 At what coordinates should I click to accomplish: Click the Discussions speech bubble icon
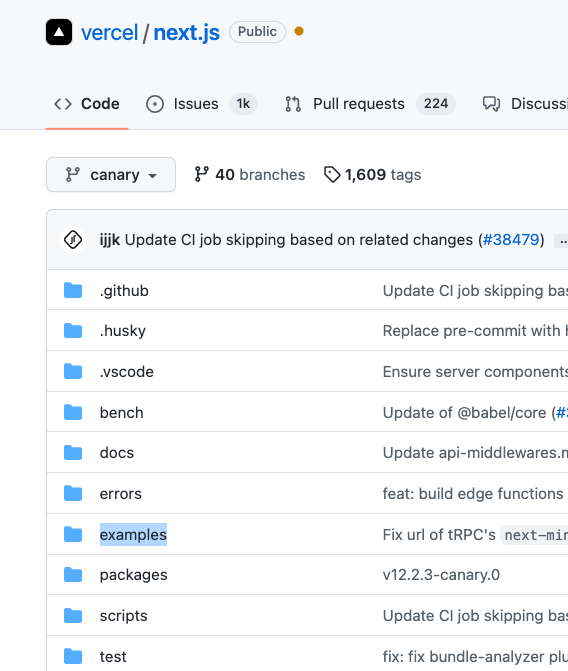491,104
